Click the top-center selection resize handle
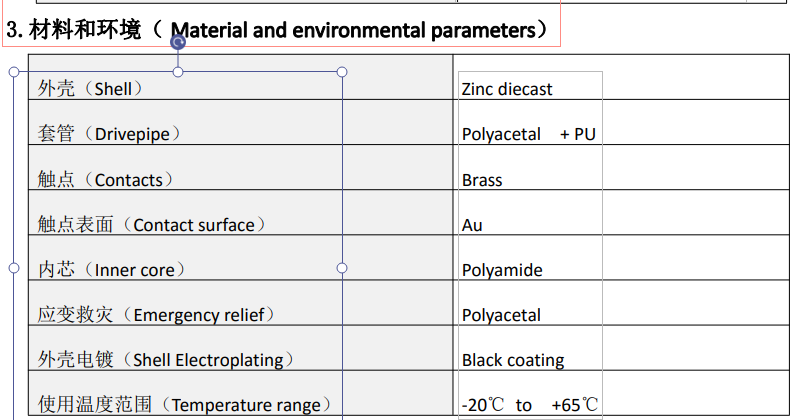This screenshot has height=420, width=800. click(x=178, y=72)
